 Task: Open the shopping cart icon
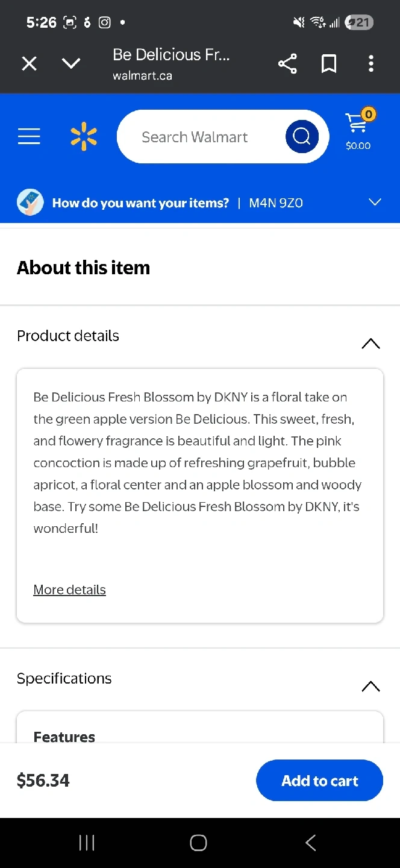358,130
